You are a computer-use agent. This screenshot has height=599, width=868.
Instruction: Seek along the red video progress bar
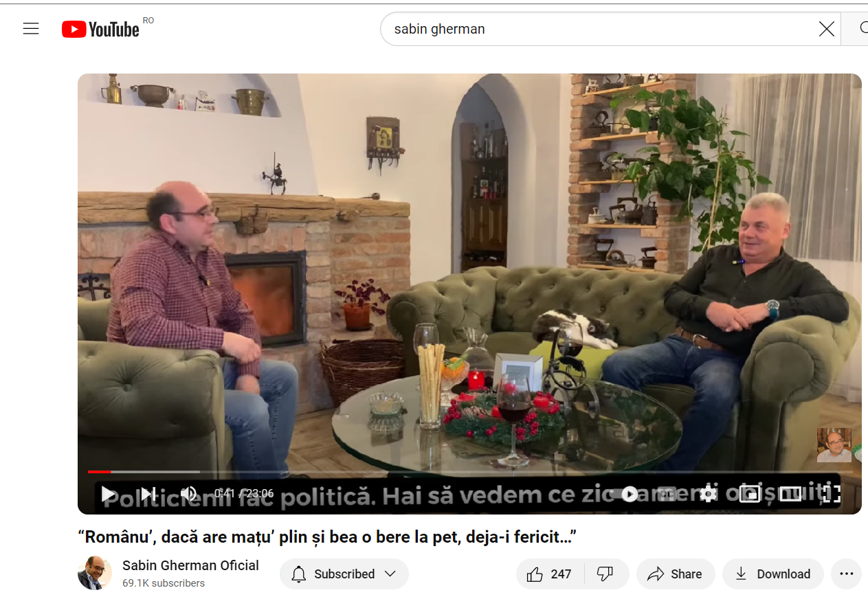(x=470, y=472)
